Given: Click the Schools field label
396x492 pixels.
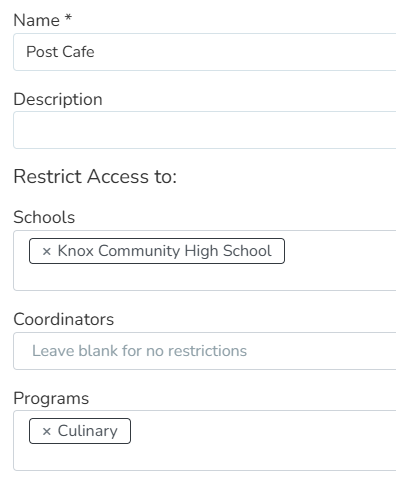Looking at the screenshot, I should (44, 217).
